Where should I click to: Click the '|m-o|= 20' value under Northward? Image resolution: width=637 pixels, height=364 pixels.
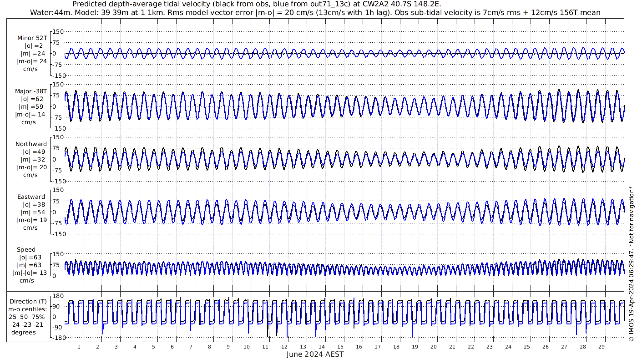pyautogui.click(x=31, y=167)
